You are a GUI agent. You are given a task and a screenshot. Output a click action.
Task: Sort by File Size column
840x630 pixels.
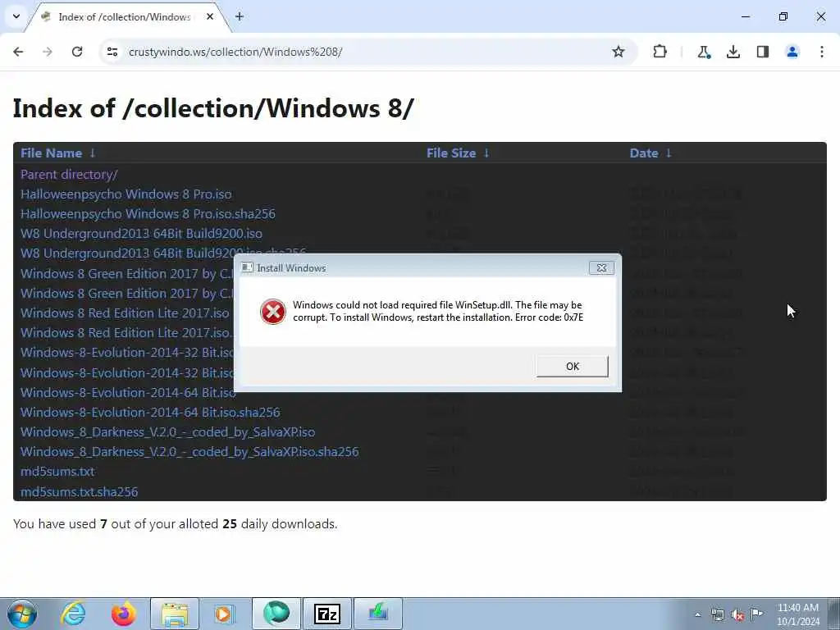pos(451,153)
